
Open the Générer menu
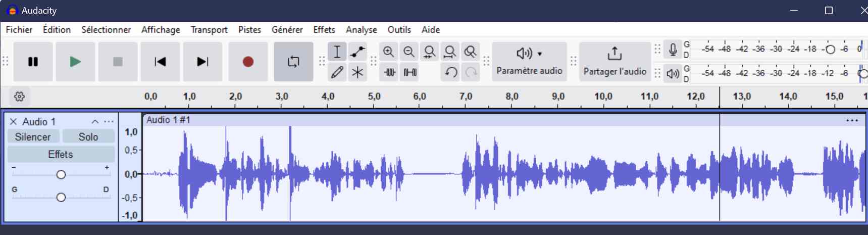pos(287,30)
